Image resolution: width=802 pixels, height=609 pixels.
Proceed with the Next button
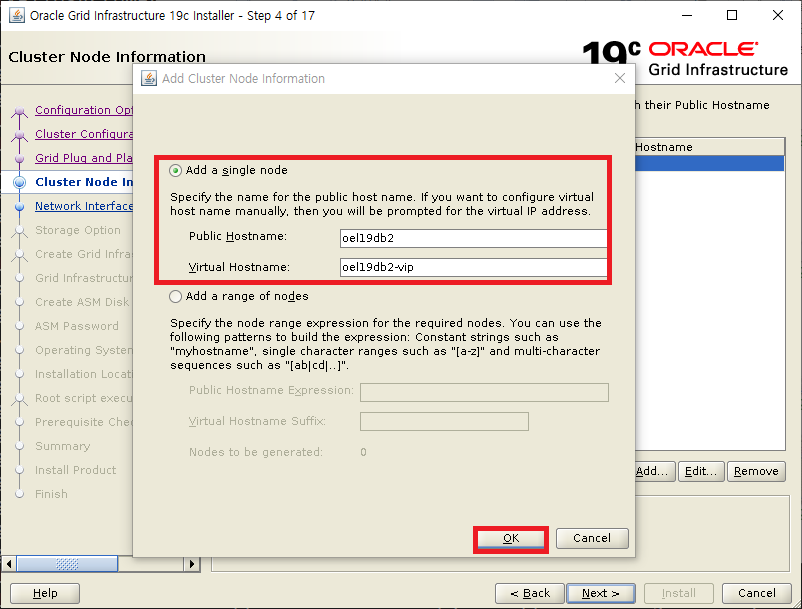click(601, 594)
